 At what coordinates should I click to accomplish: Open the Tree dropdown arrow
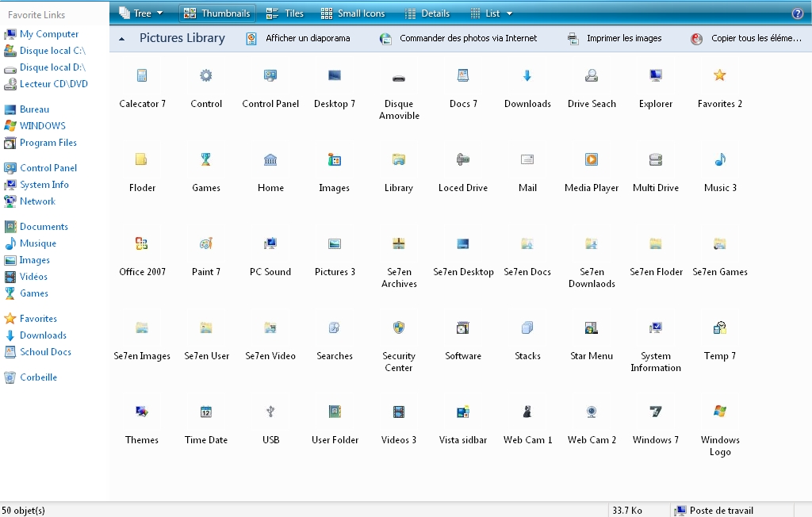pyautogui.click(x=159, y=12)
